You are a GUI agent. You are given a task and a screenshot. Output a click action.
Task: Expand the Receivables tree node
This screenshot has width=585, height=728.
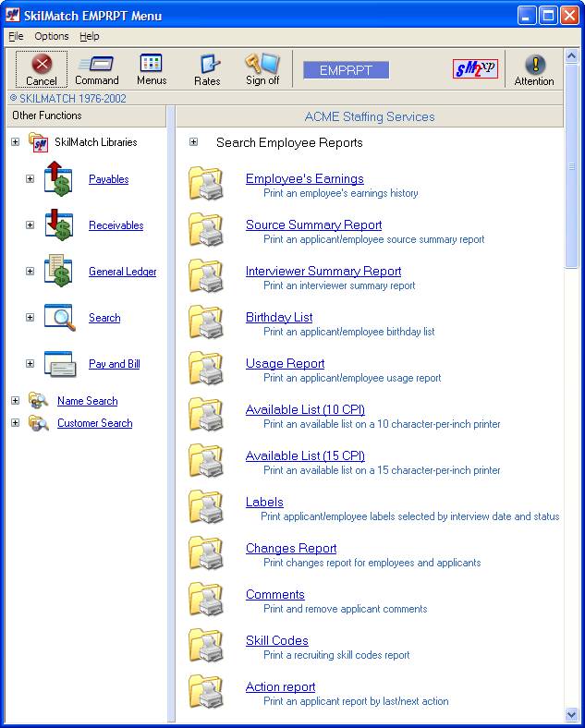30,225
